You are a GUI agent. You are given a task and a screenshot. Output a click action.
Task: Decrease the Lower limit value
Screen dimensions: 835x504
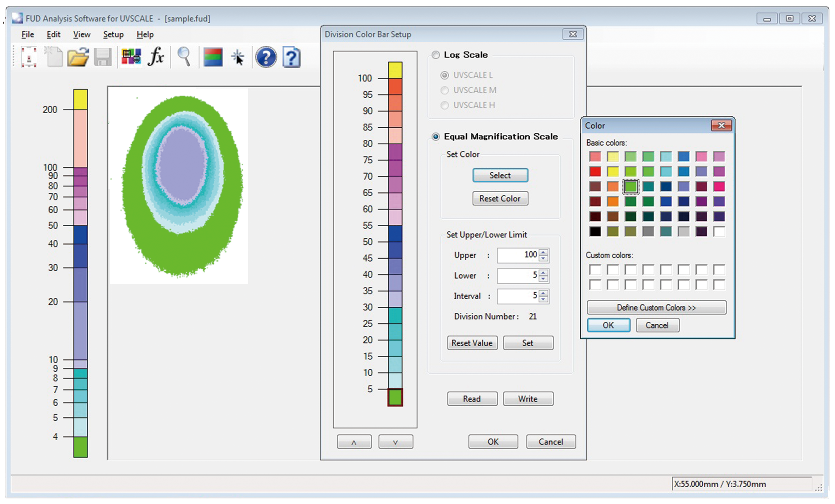(x=543, y=279)
